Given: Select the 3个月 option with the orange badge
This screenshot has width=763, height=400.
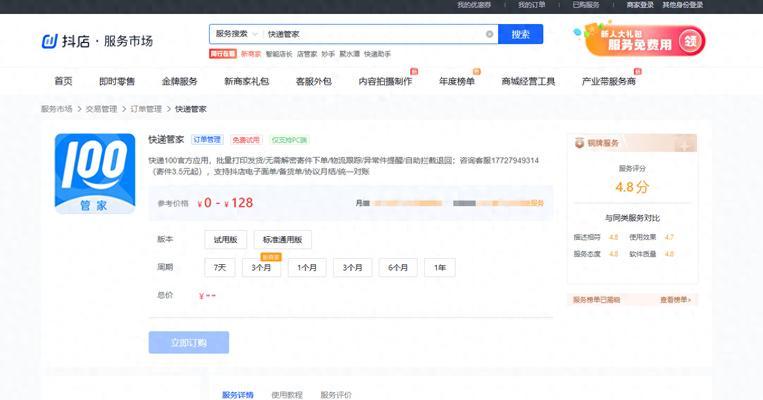Looking at the screenshot, I should 261,268.
